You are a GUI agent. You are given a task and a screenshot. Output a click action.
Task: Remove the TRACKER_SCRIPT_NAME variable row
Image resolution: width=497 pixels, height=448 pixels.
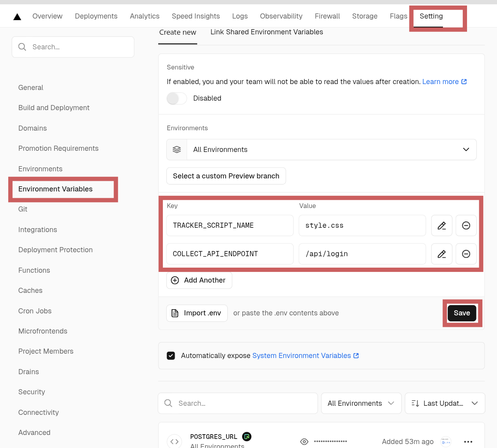tap(466, 225)
